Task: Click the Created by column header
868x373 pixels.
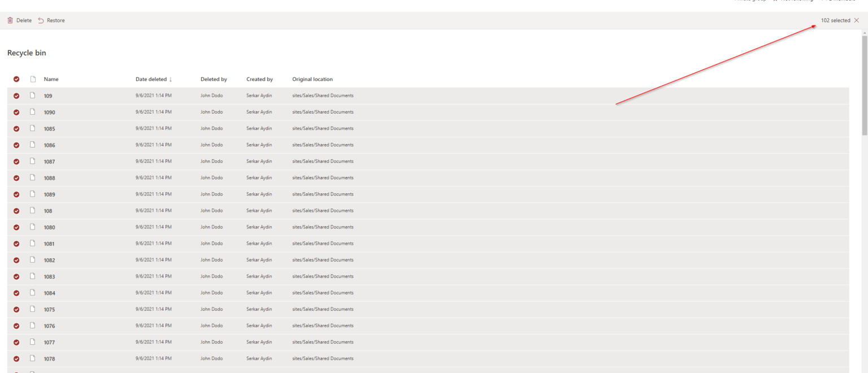Action: tap(259, 79)
